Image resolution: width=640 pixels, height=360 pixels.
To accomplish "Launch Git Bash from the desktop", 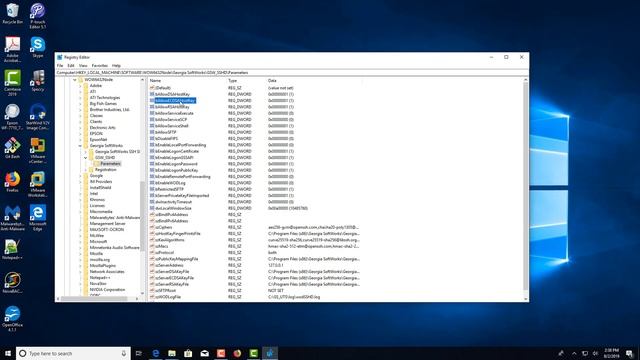I will pyautogui.click(x=12, y=148).
